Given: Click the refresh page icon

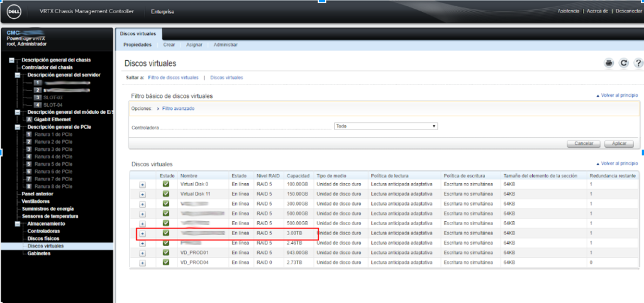Looking at the screenshot, I should 624,63.
